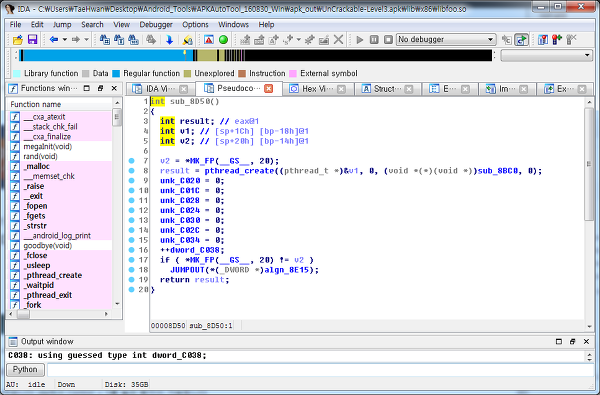Toggle breakpoint dot at unk_C028 line
Image resolution: width=600 pixels, height=395 pixels.
(132, 201)
